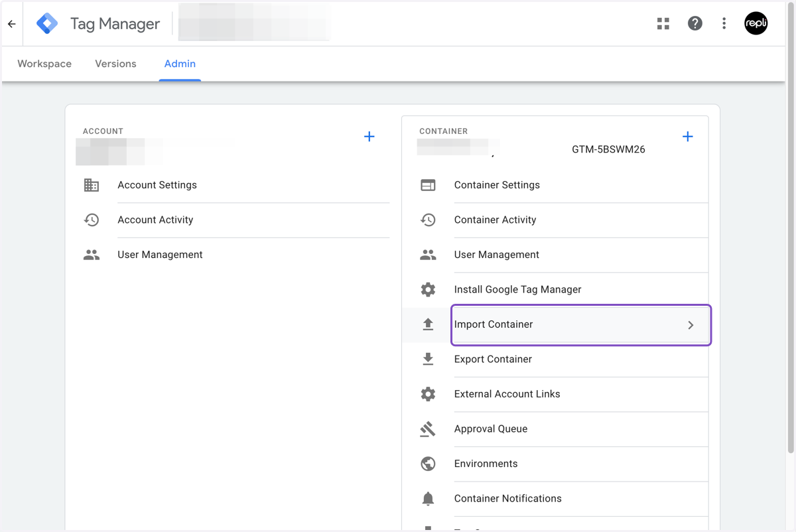
Task: Click the container User Management people icon
Action: pyautogui.click(x=428, y=255)
